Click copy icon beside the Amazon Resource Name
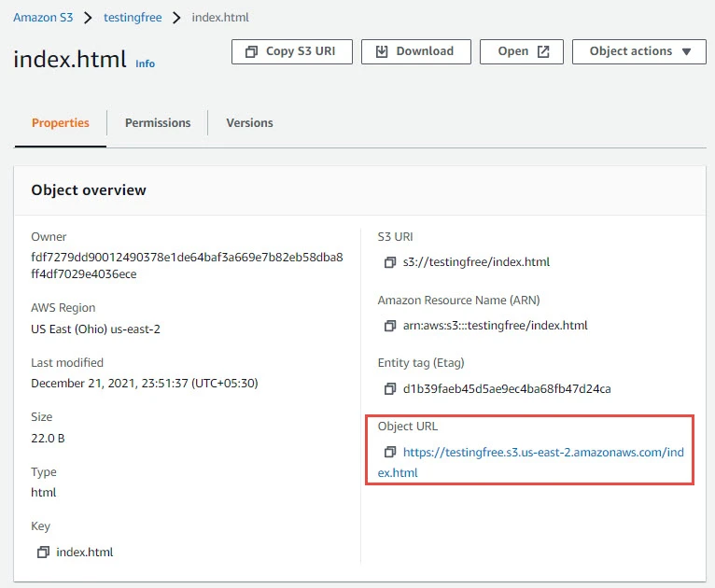This screenshot has height=588, width=715. [390, 326]
